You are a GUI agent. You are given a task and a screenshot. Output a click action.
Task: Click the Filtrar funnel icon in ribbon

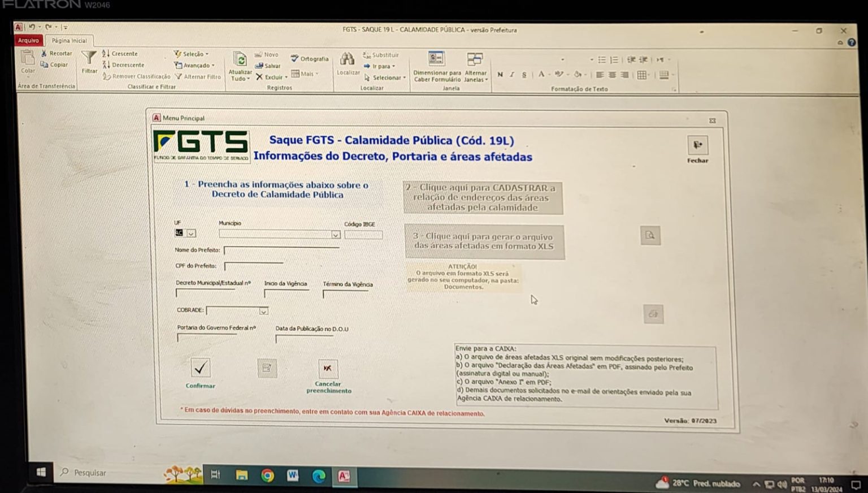tap(89, 58)
